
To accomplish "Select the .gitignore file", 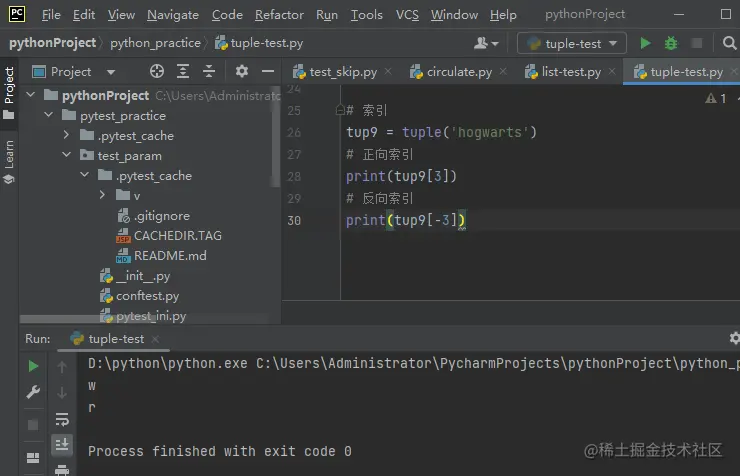I will pyautogui.click(x=153, y=216).
